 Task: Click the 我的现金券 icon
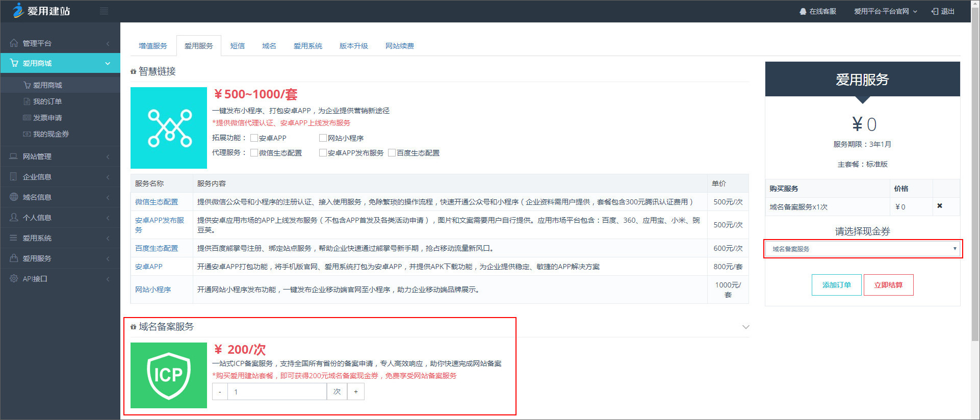pyautogui.click(x=27, y=134)
